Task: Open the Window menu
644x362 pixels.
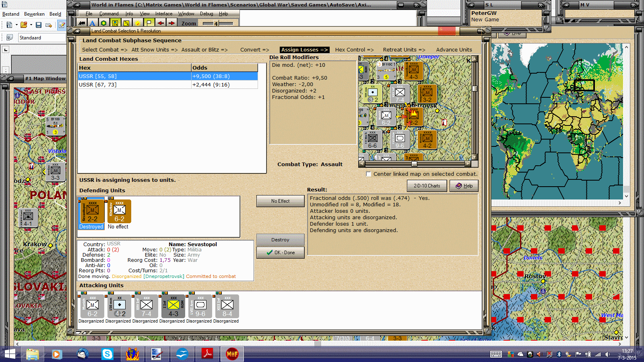Action: [186, 14]
